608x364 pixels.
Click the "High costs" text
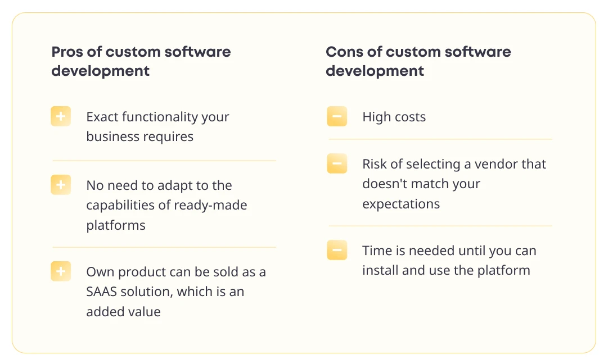point(394,116)
